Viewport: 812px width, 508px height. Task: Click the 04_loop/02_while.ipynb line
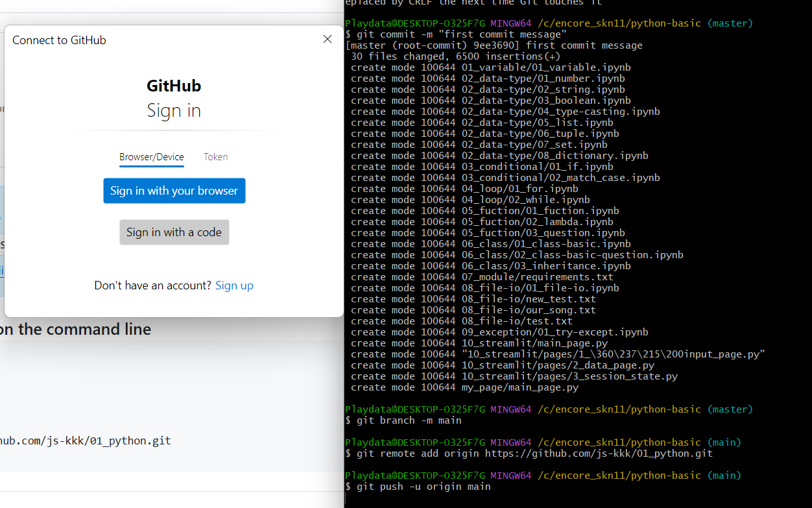[471, 200]
